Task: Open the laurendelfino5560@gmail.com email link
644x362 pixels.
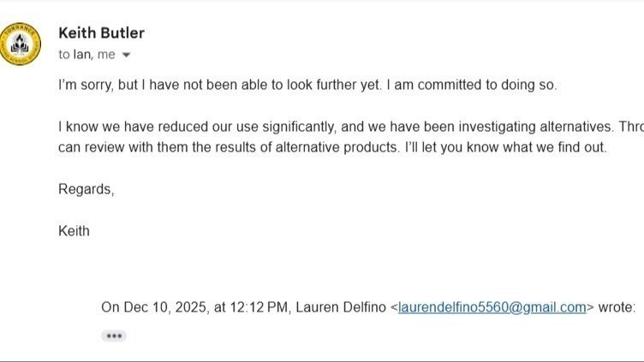Action: click(492, 306)
